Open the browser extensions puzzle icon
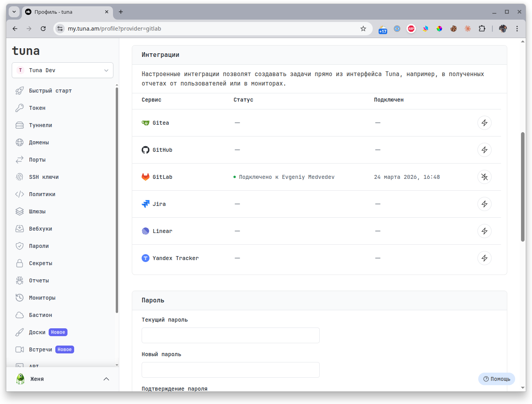 [482, 29]
